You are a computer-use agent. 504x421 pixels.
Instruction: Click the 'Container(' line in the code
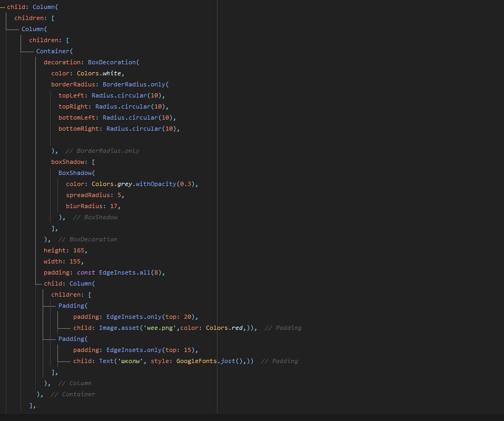54,51
